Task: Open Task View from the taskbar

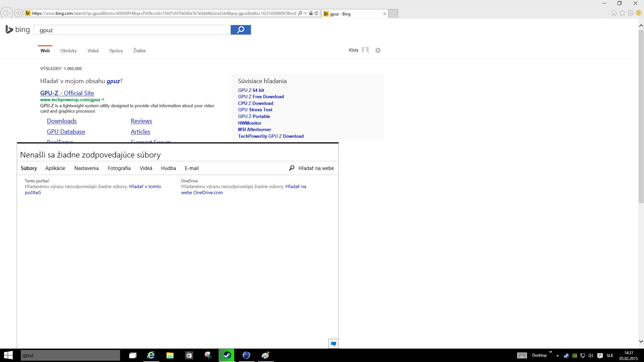Action: pyautogui.click(x=133, y=355)
